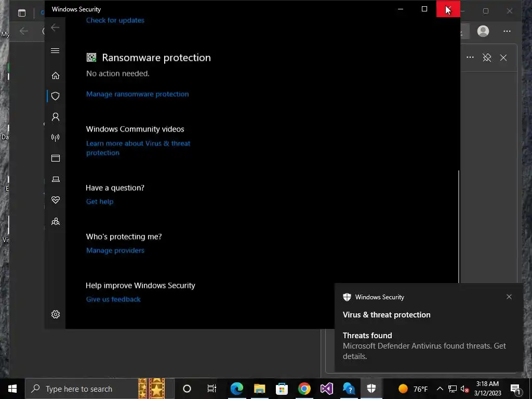Click Edge browser back arrow
The width and height of the screenshot is (532, 399).
24,31
